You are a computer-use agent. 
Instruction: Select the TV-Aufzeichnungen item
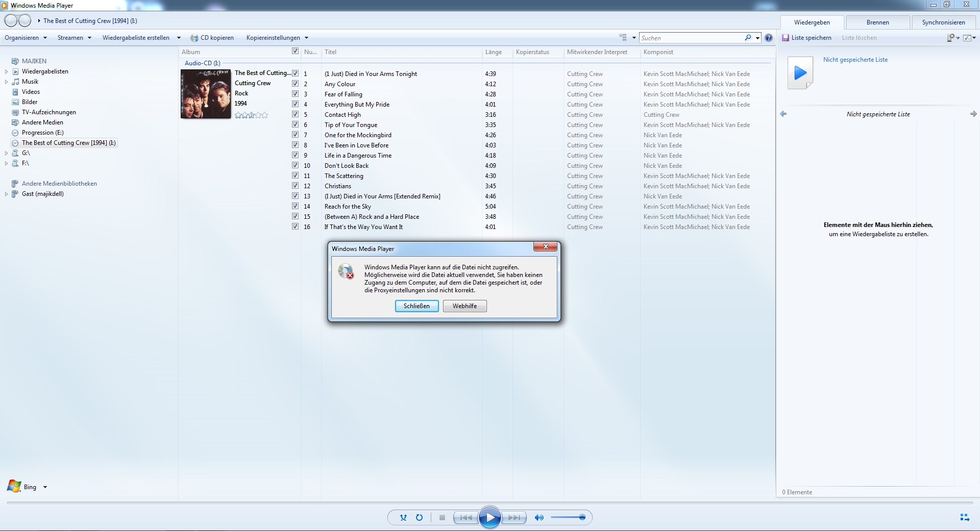[48, 112]
